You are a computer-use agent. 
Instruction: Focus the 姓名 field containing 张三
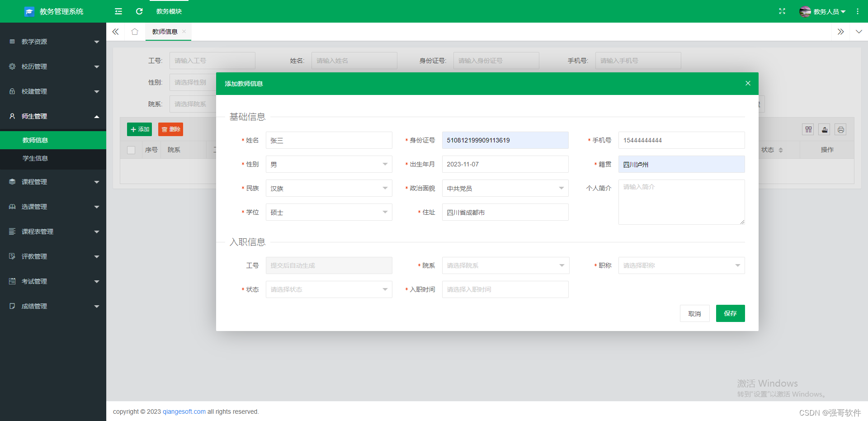click(x=329, y=140)
